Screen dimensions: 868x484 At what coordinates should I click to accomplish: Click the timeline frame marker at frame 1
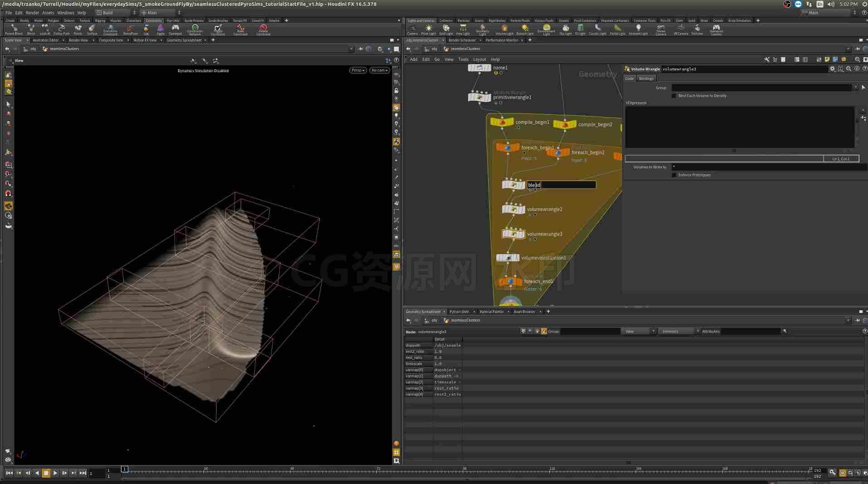[124, 469]
